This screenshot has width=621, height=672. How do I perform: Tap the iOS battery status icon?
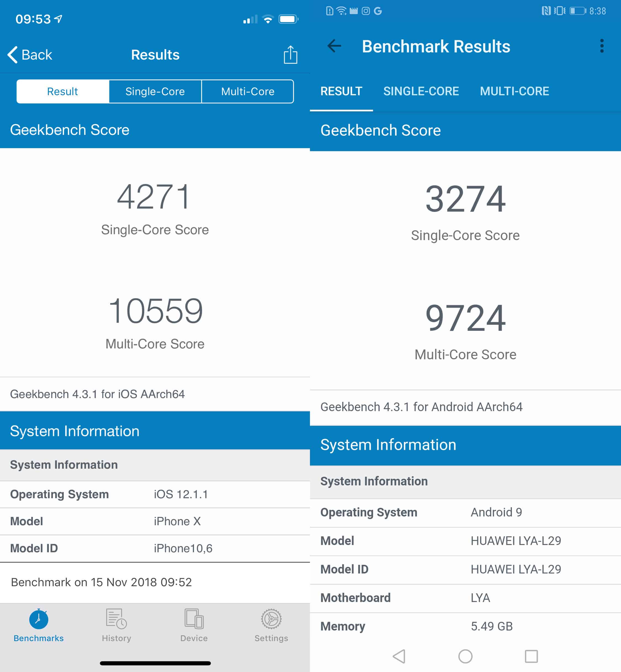(288, 19)
